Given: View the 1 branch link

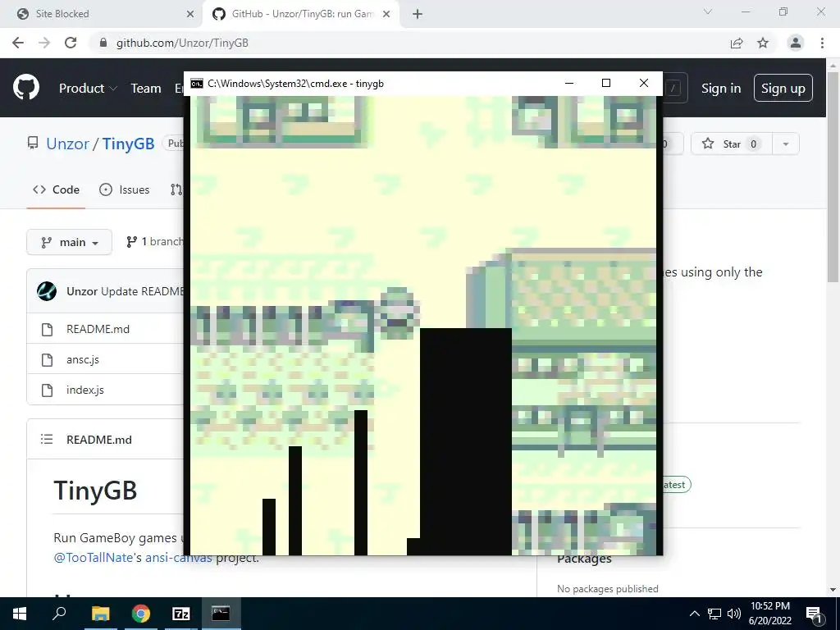Looking at the screenshot, I should pos(154,242).
